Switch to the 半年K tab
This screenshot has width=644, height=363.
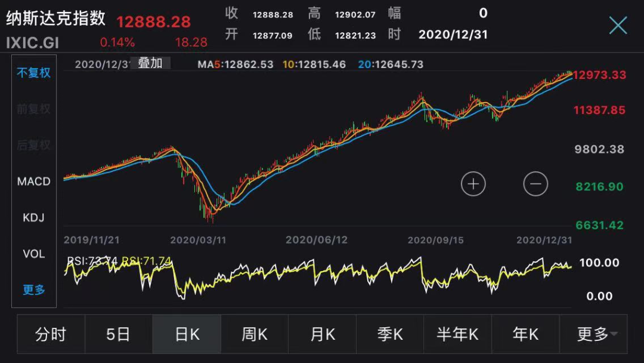458,334
